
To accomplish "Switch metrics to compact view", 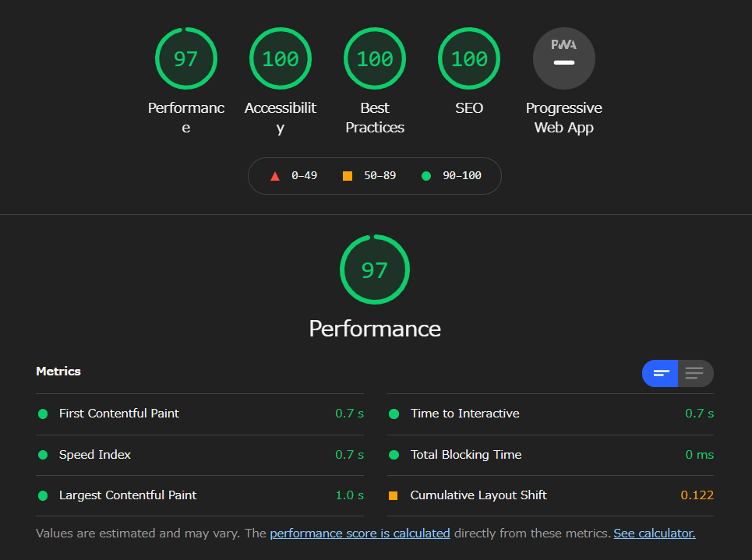I will [x=660, y=373].
